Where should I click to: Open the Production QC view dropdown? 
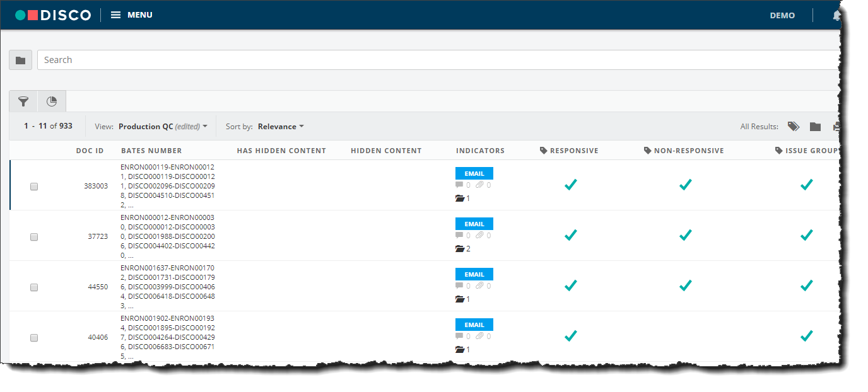click(163, 127)
